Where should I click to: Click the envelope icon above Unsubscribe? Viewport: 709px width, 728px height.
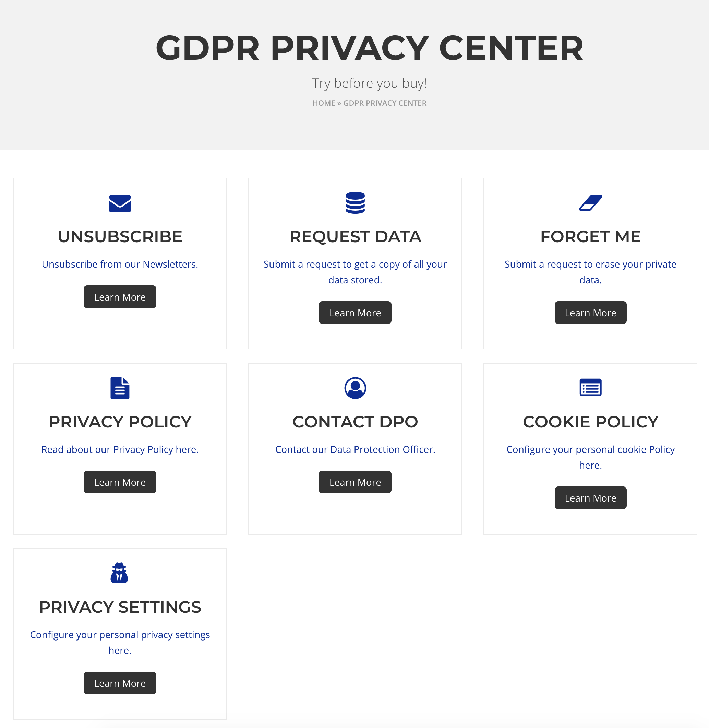click(120, 203)
